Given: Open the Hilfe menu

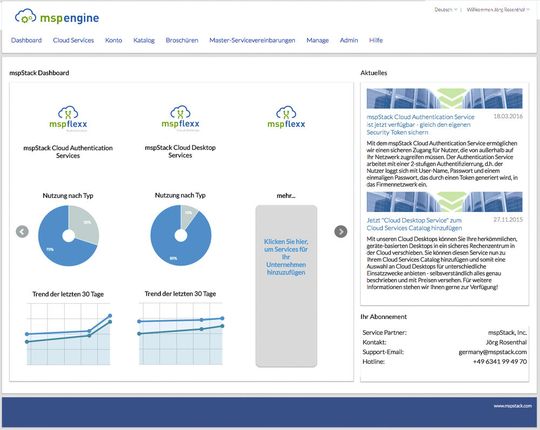Looking at the screenshot, I should coord(376,40).
